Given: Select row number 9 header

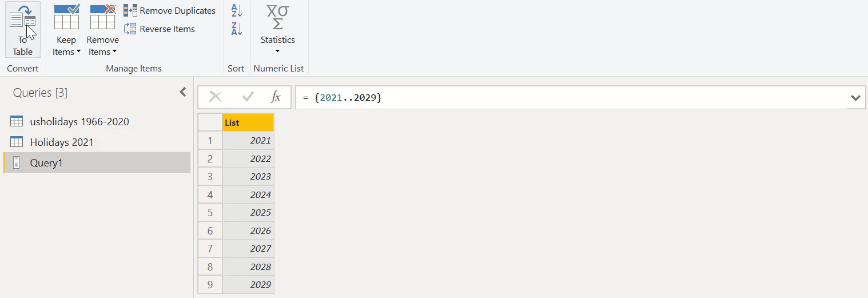Looking at the screenshot, I should [x=210, y=285].
